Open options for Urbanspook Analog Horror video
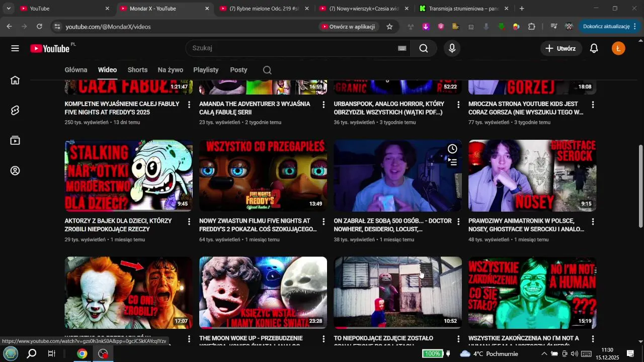The image size is (644, 362). coord(458,105)
